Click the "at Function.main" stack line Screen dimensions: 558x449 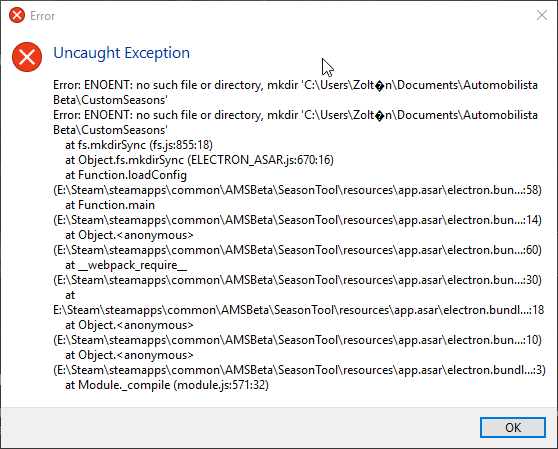tap(110, 205)
